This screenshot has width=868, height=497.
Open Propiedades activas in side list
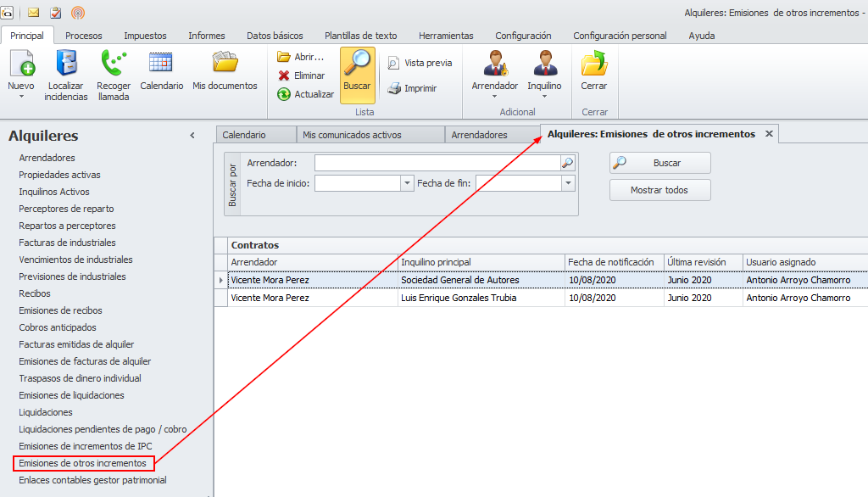tap(59, 175)
